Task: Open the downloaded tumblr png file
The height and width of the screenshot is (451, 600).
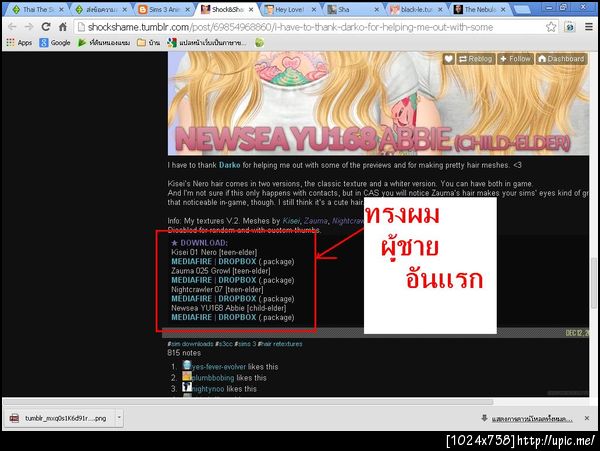Action: [59, 418]
